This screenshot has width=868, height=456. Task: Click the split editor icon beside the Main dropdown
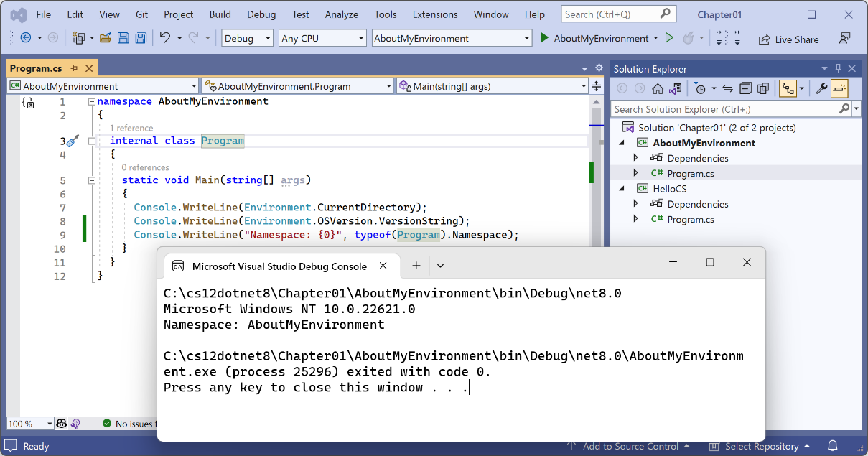[596, 86]
